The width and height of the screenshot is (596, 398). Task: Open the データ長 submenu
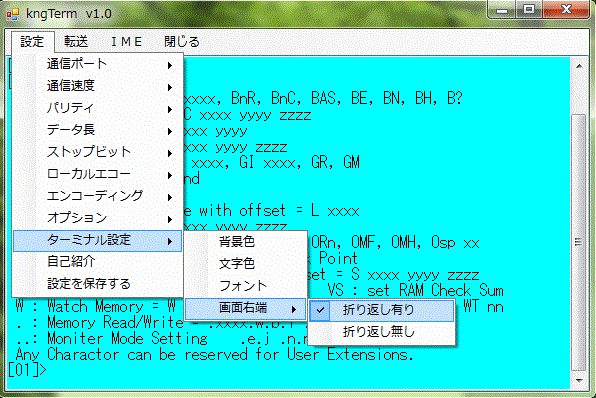click(x=97, y=130)
